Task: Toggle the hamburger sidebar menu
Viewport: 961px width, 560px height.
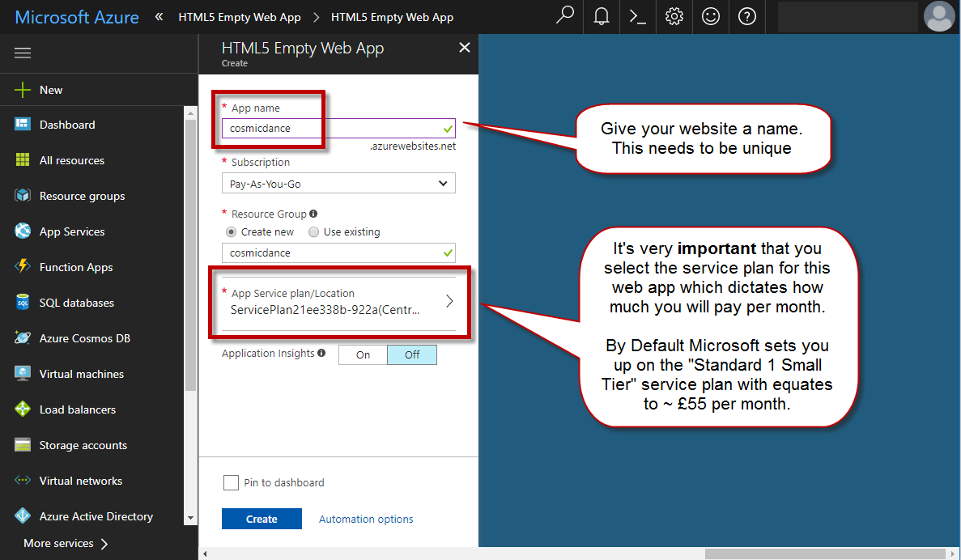Action: point(23,53)
